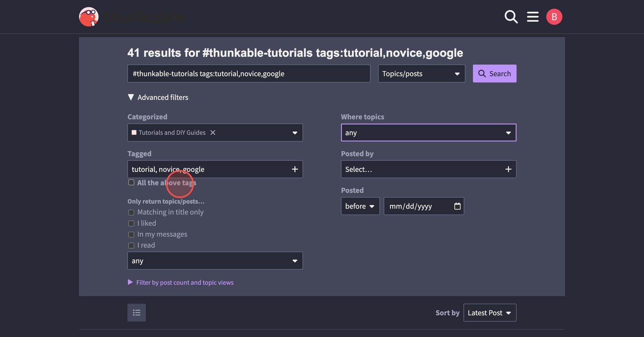
Task: Tick the I liked checkbox
Action: [131, 223]
